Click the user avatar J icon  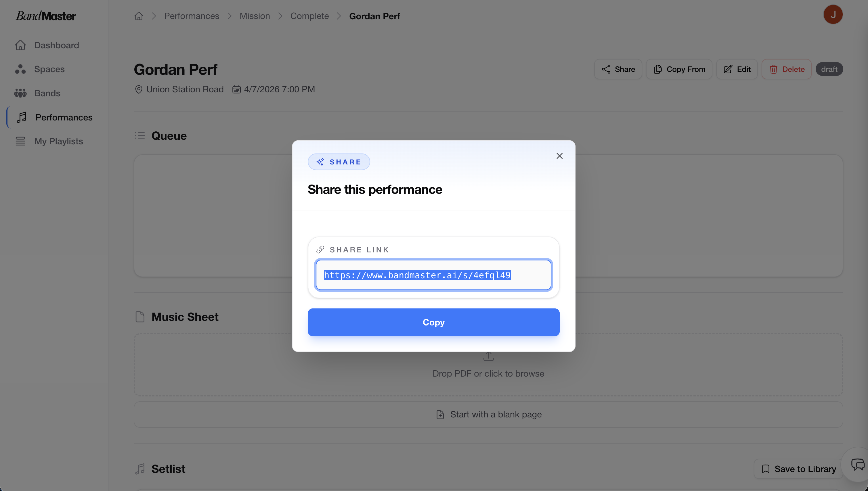(x=833, y=14)
